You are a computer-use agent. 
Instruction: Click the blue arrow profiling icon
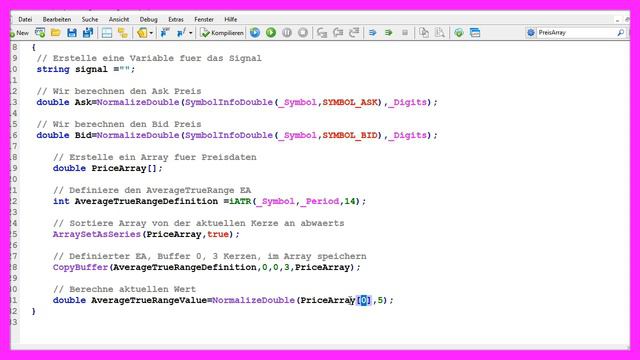(373, 33)
